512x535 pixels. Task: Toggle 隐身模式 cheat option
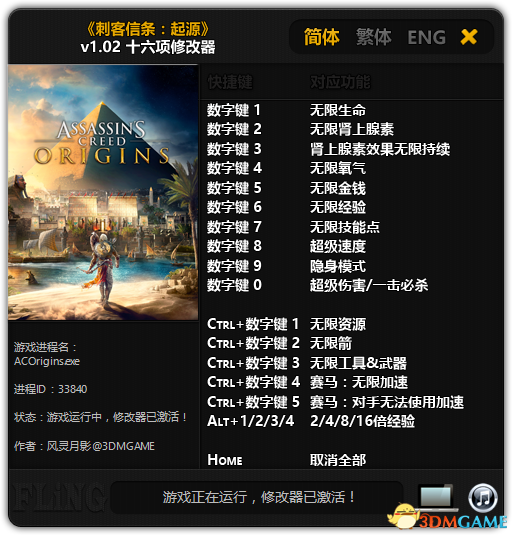(338, 266)
